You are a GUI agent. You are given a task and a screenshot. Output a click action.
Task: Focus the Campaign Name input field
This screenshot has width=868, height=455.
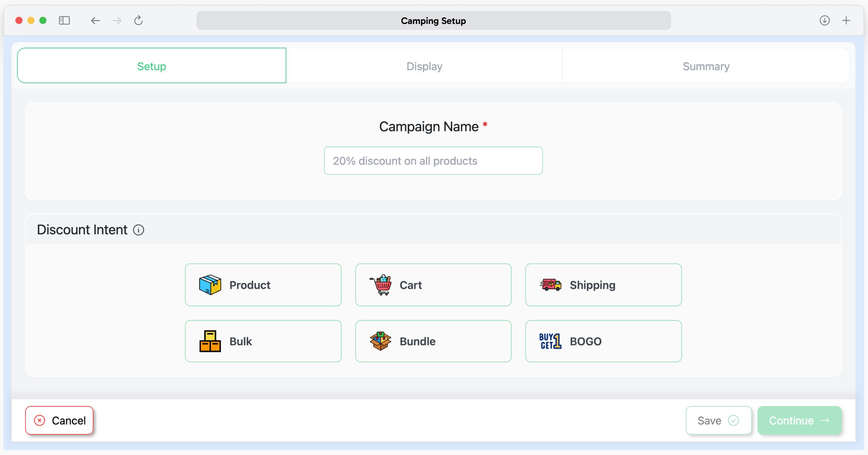433,161
